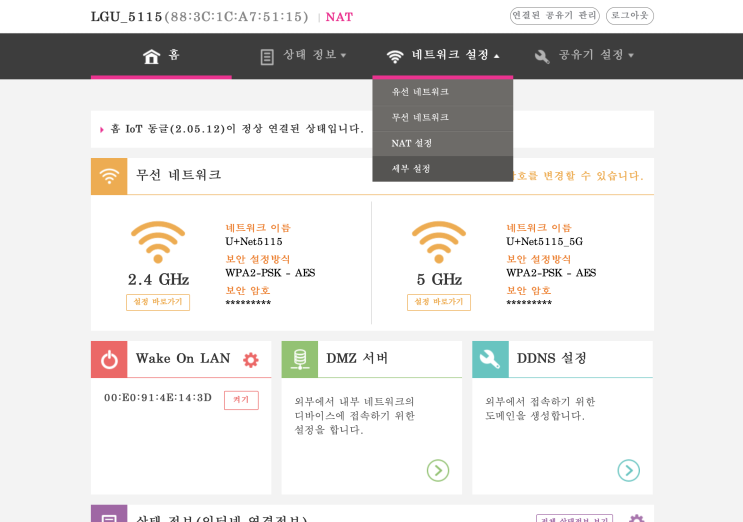Image resolution: width=743 pixels, height=522 pixels.
Task: Expand the 공유기 설정 dropdown arrow
Action: (631, 55)
